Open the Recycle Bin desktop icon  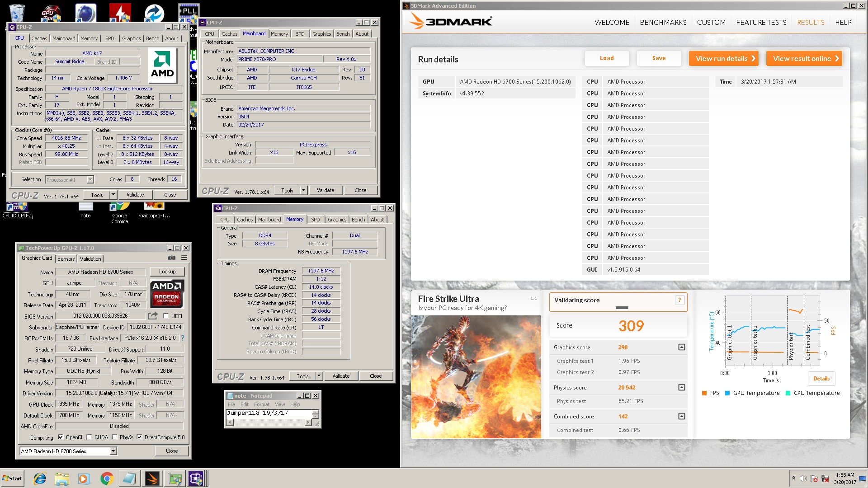17,12
